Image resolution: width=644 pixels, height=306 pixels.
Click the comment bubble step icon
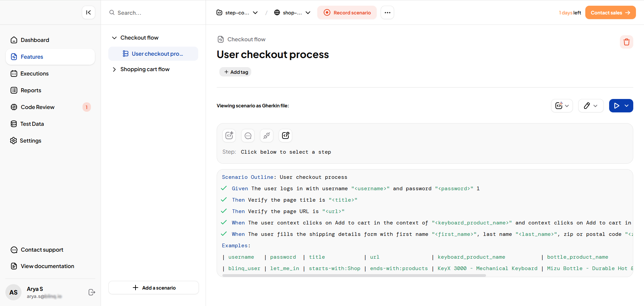click(x=248, y=136)
